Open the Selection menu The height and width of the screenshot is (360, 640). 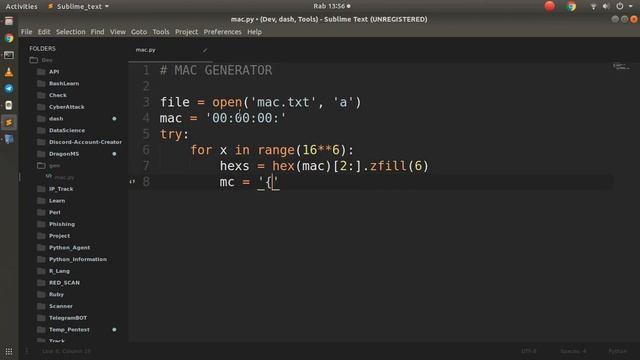(x=71, y=32)
